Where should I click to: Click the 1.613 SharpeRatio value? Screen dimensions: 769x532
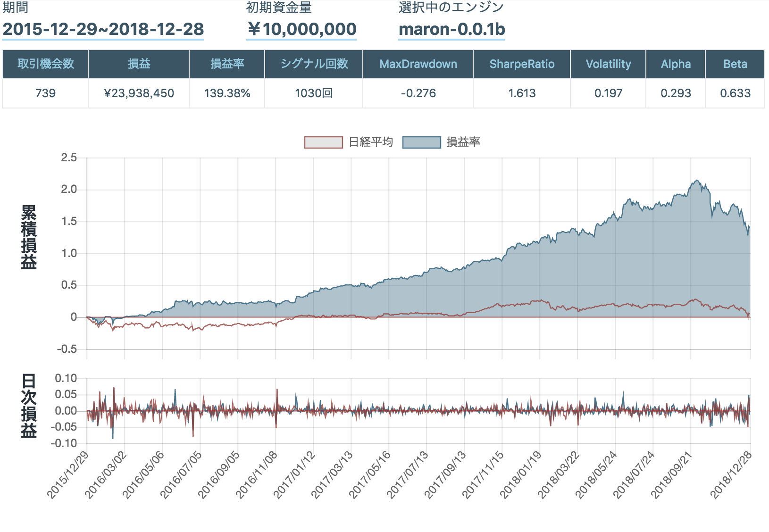click(x=522, y=93)
